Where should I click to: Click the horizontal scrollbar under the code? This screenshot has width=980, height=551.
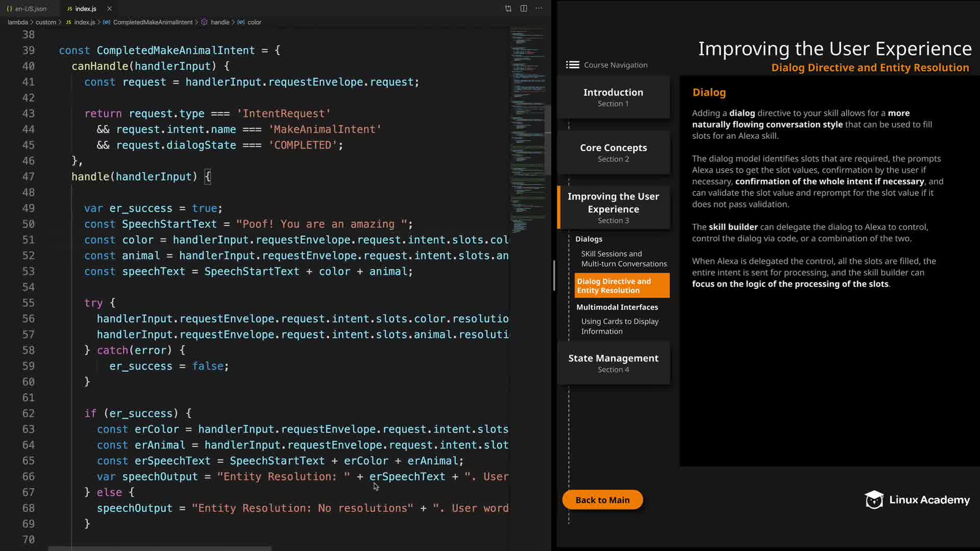159,548
